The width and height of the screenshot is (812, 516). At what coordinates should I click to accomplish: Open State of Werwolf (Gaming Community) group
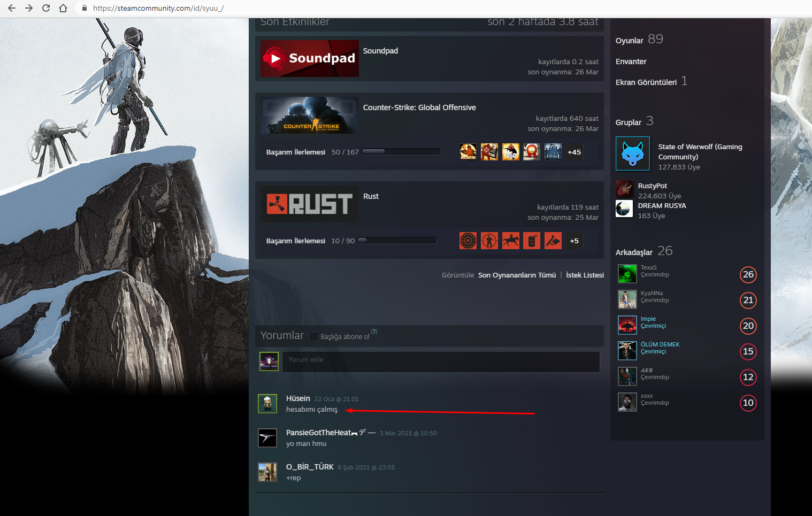(700, 152)
